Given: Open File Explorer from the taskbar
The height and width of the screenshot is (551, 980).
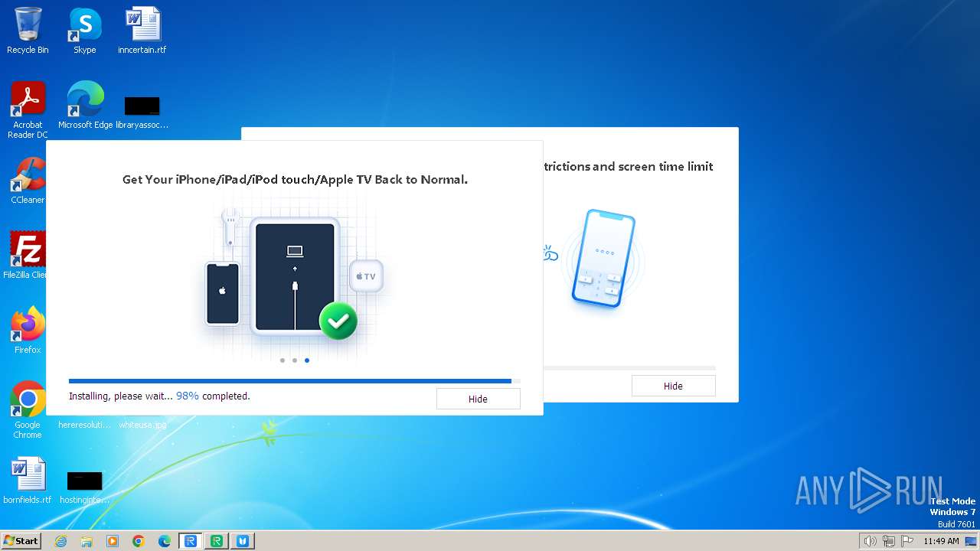Looking at the screenshot, I should [87, 541].
